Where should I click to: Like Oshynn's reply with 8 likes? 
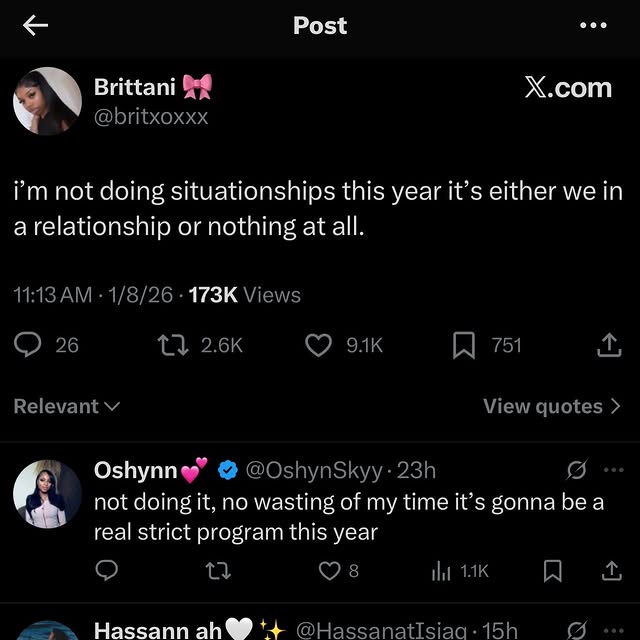[329, 570]
